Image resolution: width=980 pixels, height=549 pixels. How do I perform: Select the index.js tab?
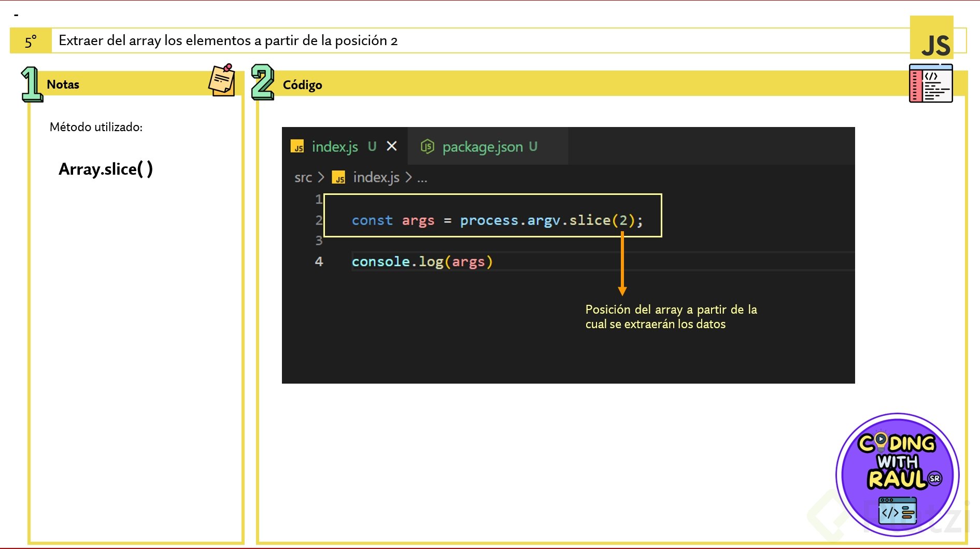tap(335, 147)
